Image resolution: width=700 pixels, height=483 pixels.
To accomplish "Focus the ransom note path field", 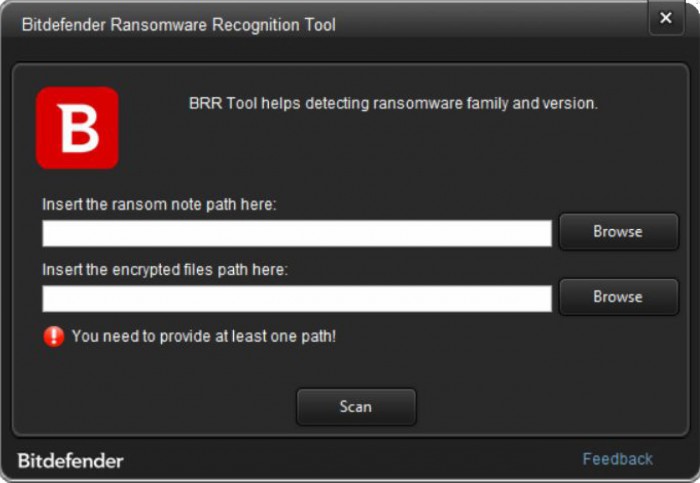I will 297,233.
